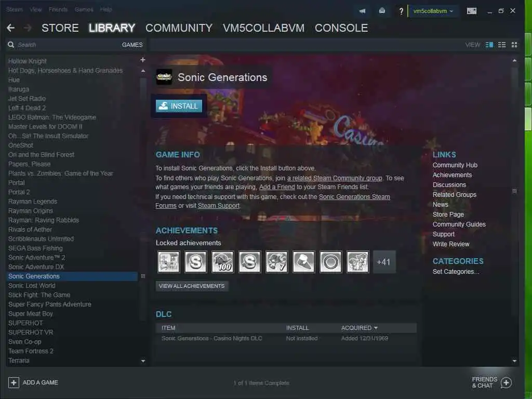Image resolution: width=532 pixels, height=399 pixels.
Task: Open the Help menu
Action: [x=106, y=9]
